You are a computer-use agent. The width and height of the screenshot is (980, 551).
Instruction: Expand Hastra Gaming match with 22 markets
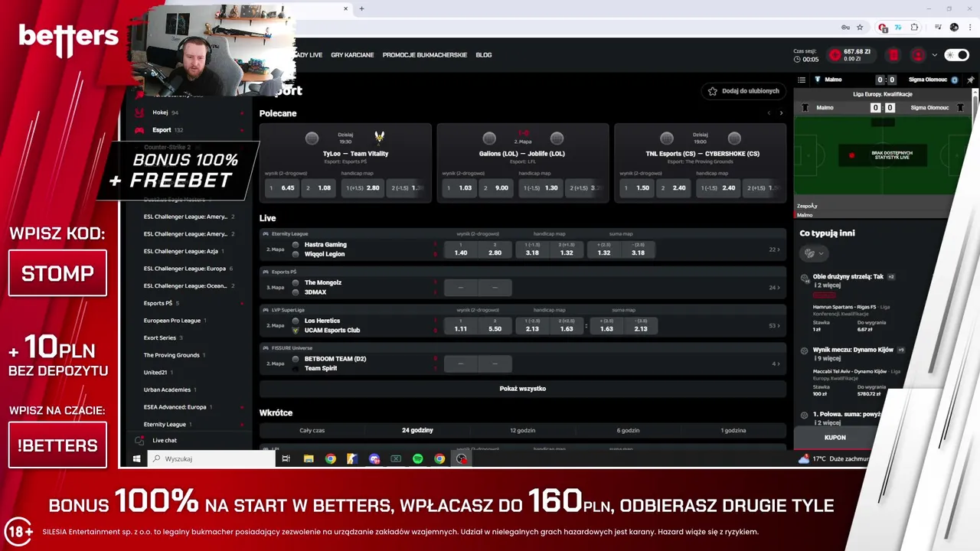click(775, 249)
